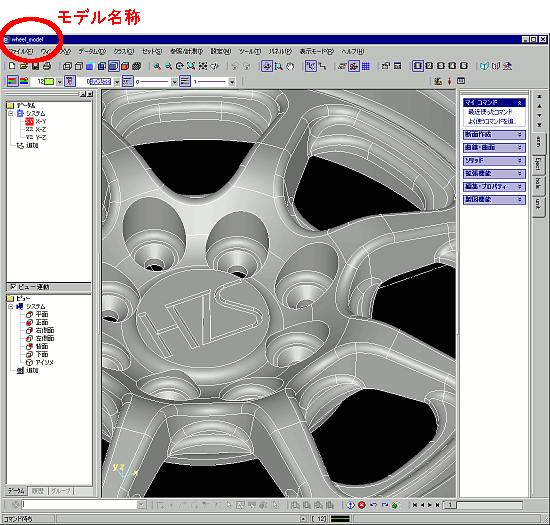Select the wireframe display mode icon

pos(67,66)
